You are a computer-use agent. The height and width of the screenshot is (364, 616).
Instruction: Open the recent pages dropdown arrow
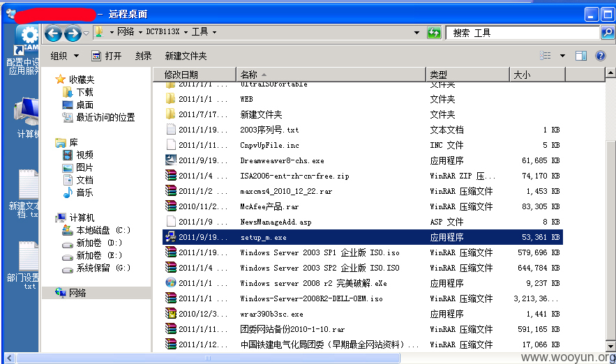(86, 33)
